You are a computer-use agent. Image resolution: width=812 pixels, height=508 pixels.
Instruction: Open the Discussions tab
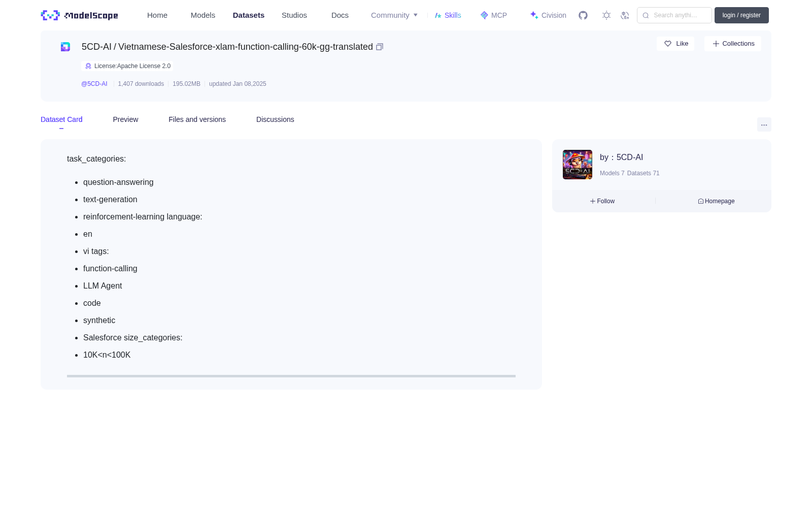click(275, 119)
